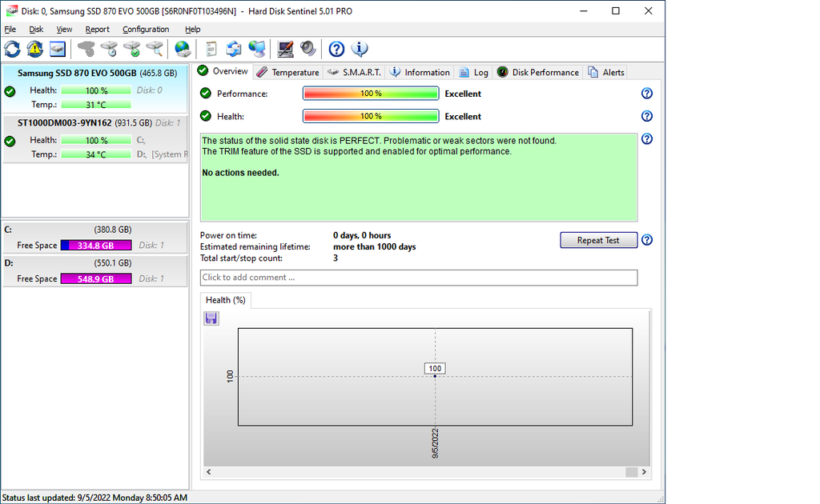Open the Configuration menu
Screen dimensions: 820x504
click(146, 30)
